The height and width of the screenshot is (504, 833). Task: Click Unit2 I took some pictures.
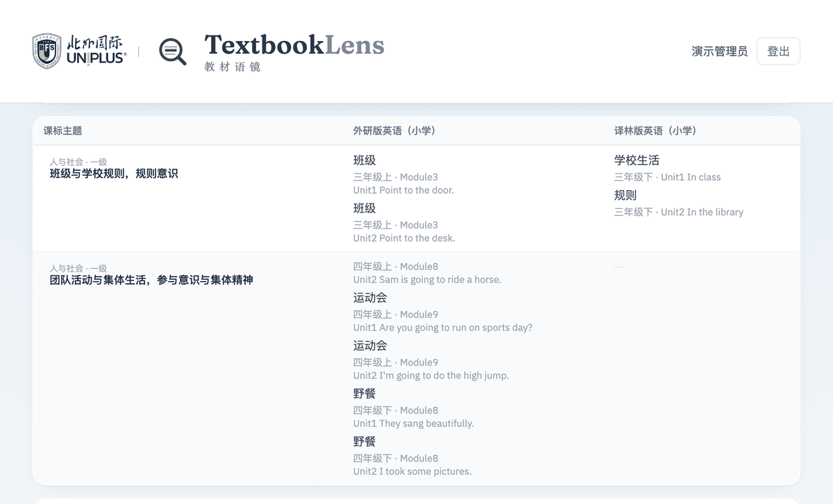(412, 471)
